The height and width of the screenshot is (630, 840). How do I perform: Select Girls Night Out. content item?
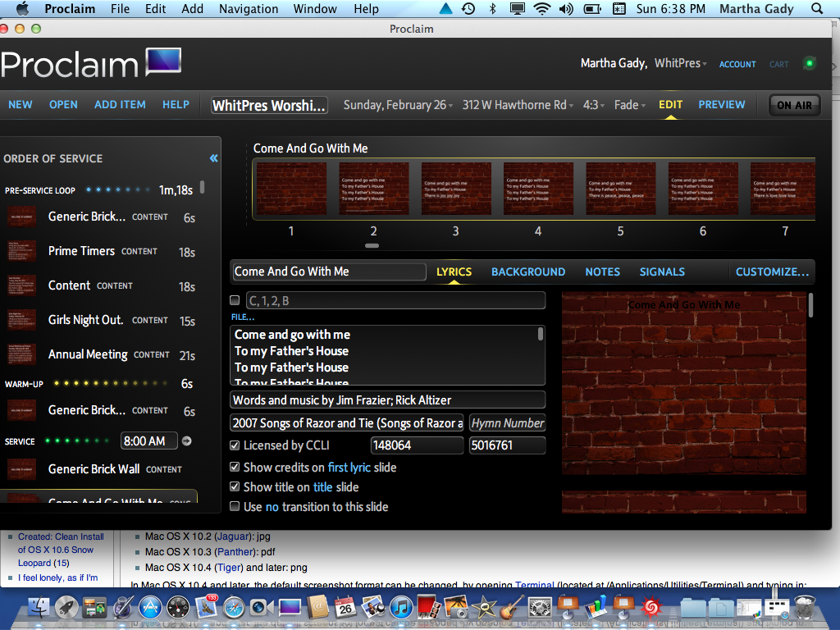(102, 321)
